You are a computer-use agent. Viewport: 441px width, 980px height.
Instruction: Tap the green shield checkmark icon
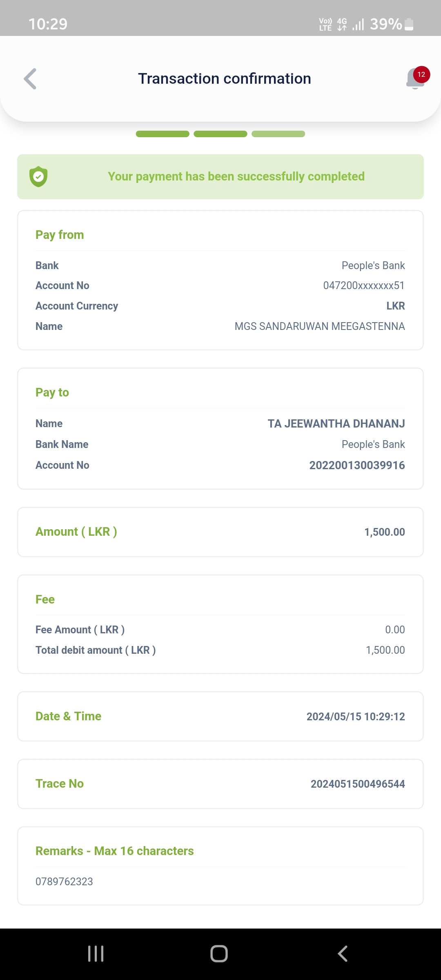[38, 176]
